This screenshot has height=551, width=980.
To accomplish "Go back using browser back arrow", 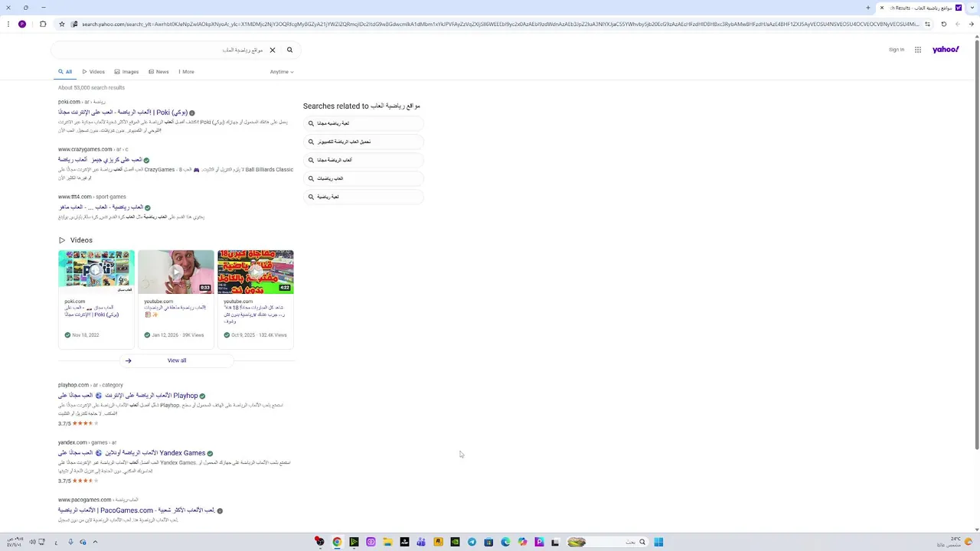I will (x=971, y=24).
